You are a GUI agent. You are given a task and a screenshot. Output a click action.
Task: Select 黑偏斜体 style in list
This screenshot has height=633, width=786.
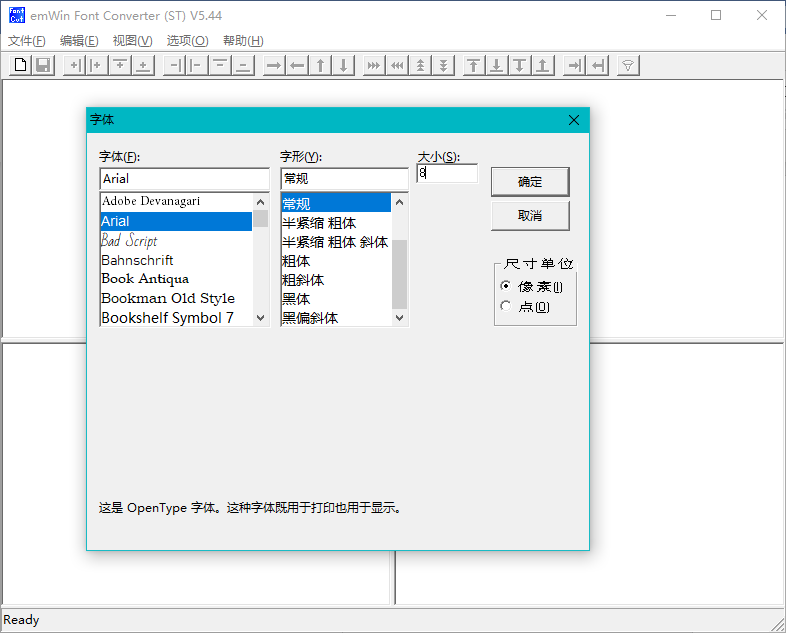(x=336, y=318)
